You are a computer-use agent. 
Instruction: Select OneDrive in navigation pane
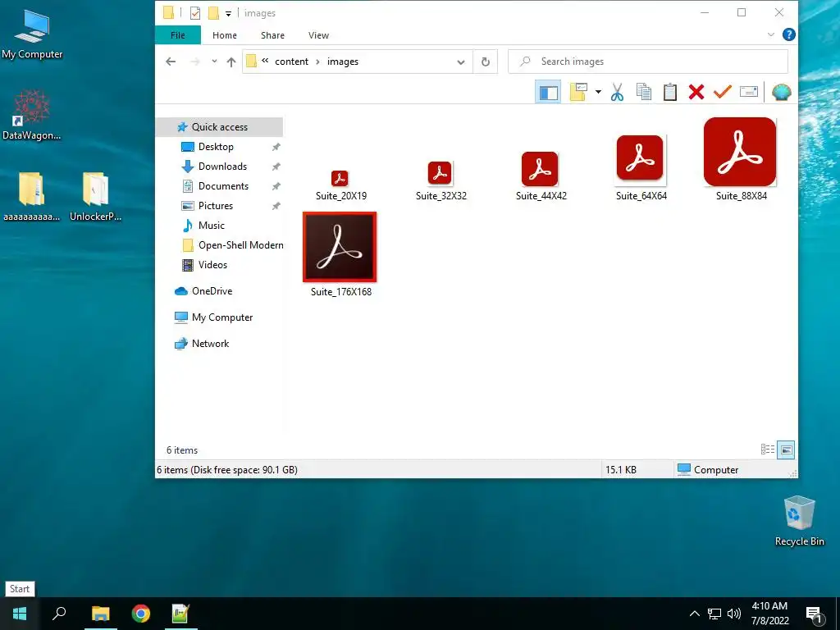coord(212,291)
